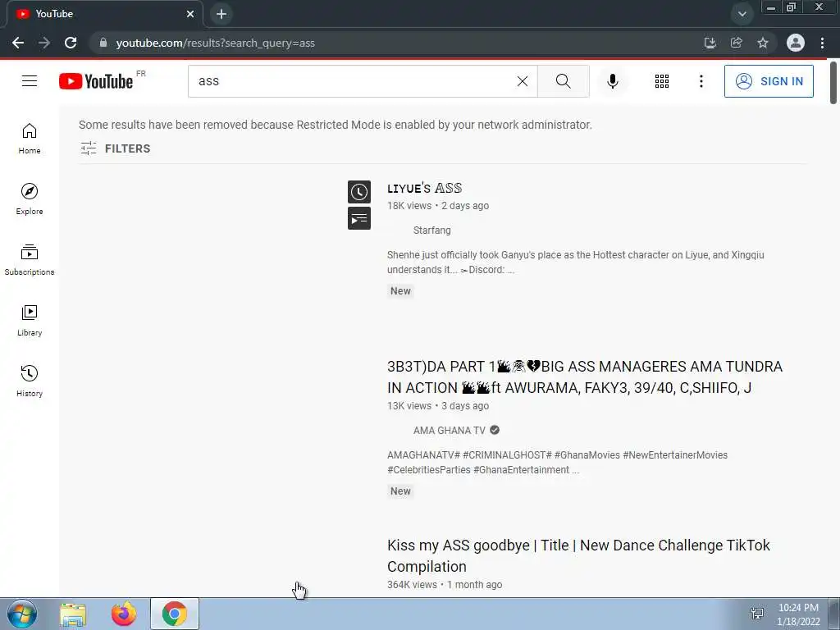
Task: Click the browser address bar URL
Action: click(216, 43)
